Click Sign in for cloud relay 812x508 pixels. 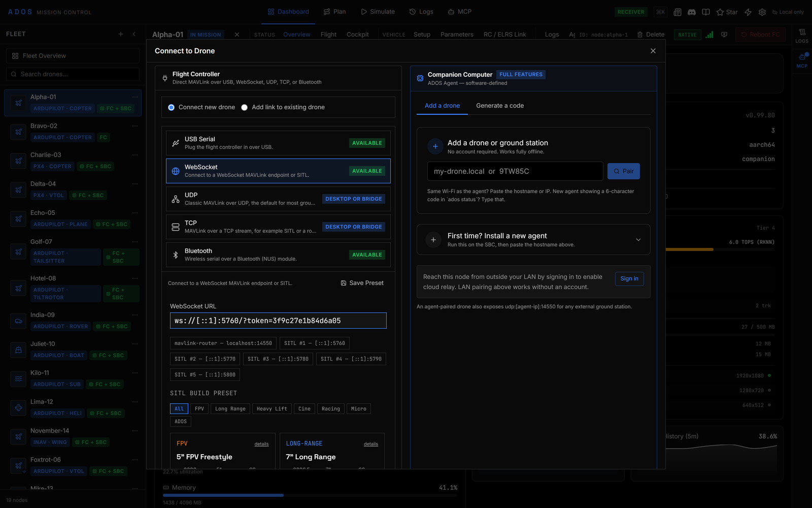[x=629, y=278]
